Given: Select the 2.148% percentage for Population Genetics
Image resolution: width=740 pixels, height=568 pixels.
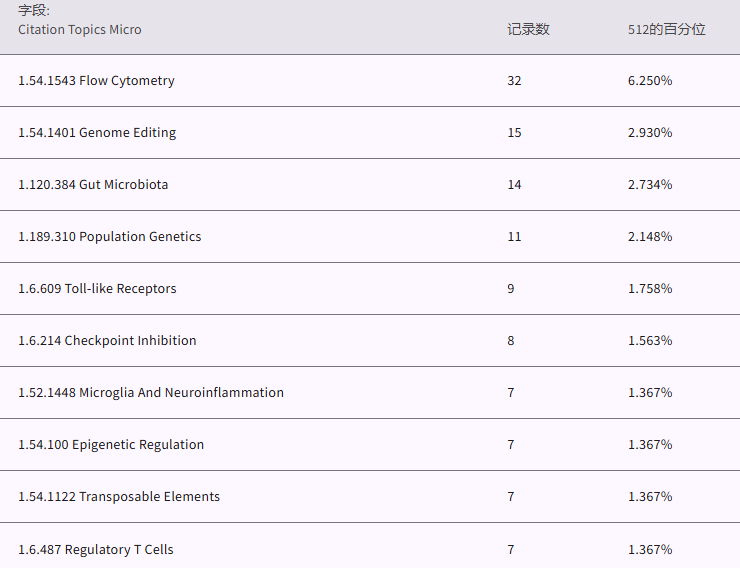Looking at the screenshot, I should [x=650, y=237].
